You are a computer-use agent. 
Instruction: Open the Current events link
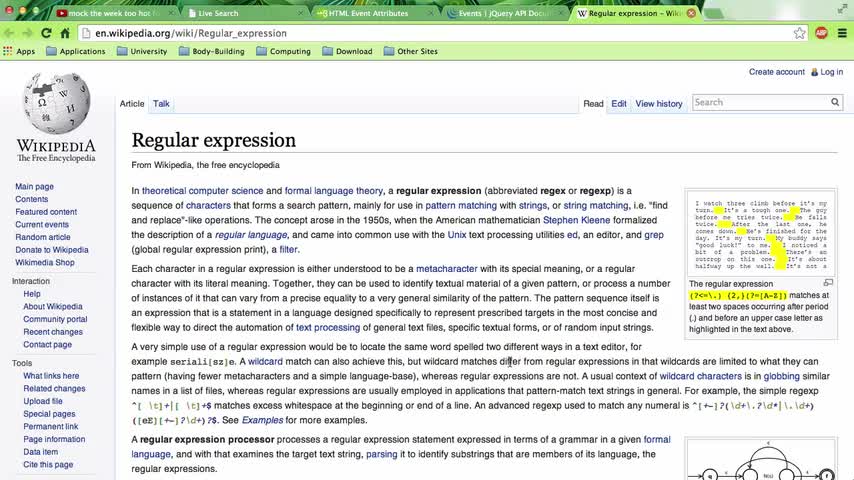coord(42,224)
